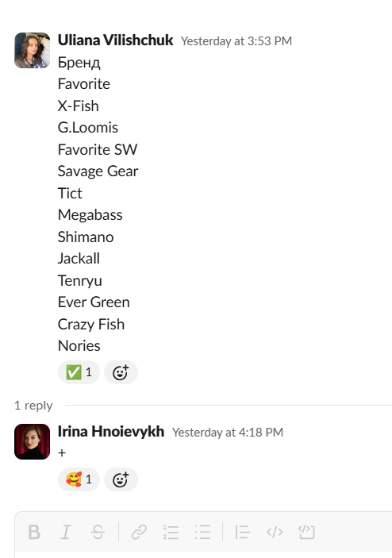Open Irina Hnoievykh's profile from her name
Screen dimensions: 392x558
pyautogui.click(x=111, y=431)
